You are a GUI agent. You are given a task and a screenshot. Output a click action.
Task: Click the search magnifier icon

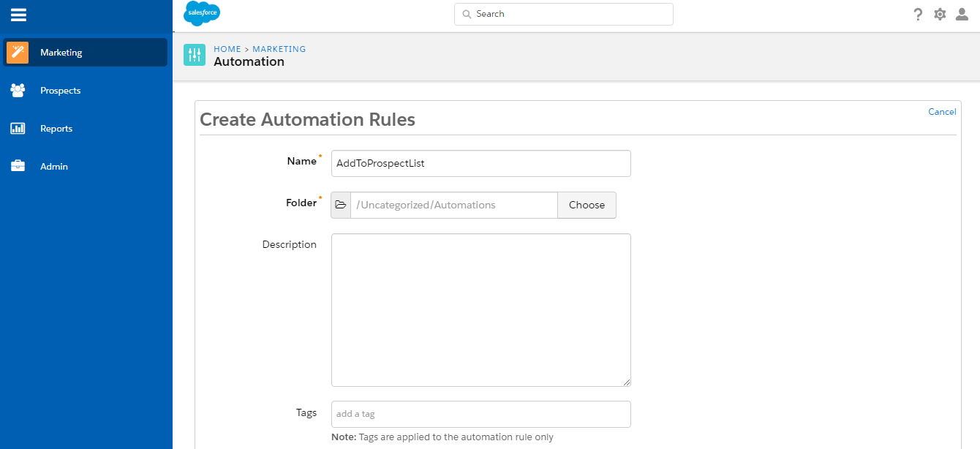pyautogui.click(x=467, y=14)
